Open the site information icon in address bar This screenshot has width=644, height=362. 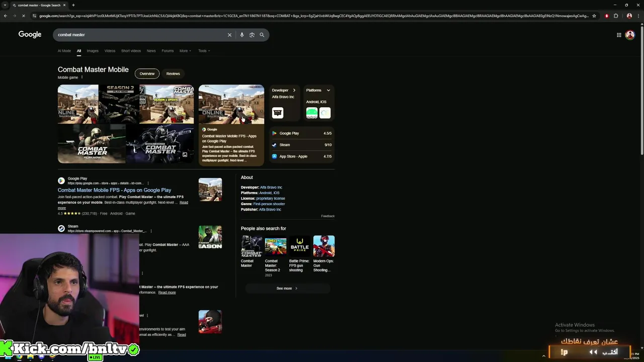pyautogui.click(x=34, y=16)
